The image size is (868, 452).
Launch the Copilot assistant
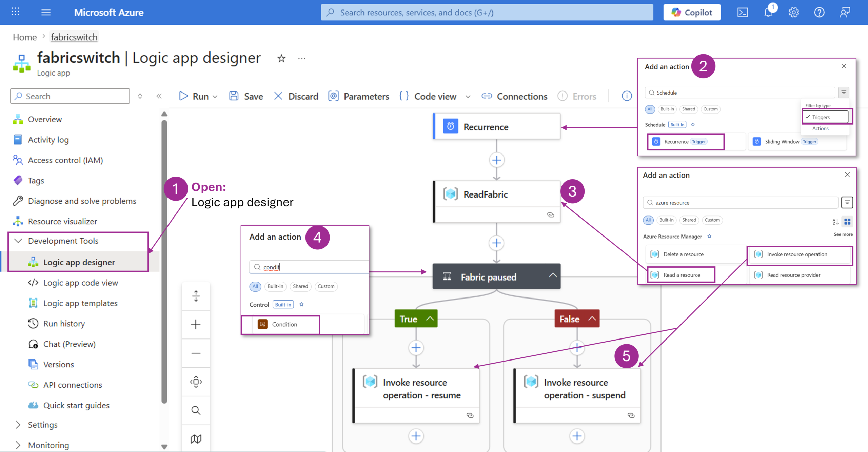point(692,12)
